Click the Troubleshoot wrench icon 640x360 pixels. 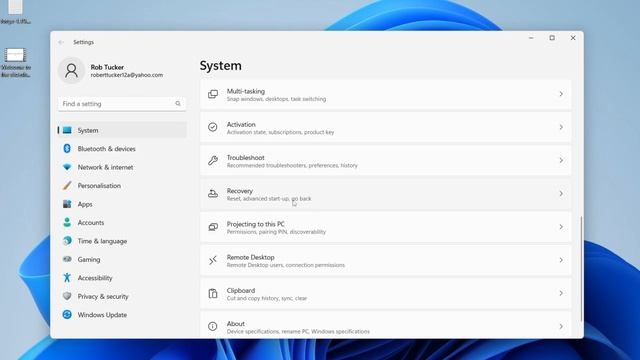213,160
